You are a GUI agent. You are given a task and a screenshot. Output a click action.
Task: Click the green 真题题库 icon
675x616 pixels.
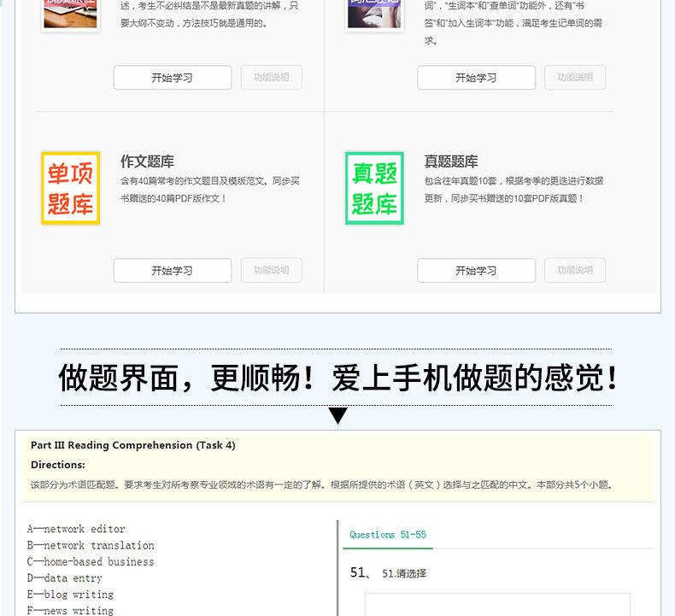(x=374, y=188)
